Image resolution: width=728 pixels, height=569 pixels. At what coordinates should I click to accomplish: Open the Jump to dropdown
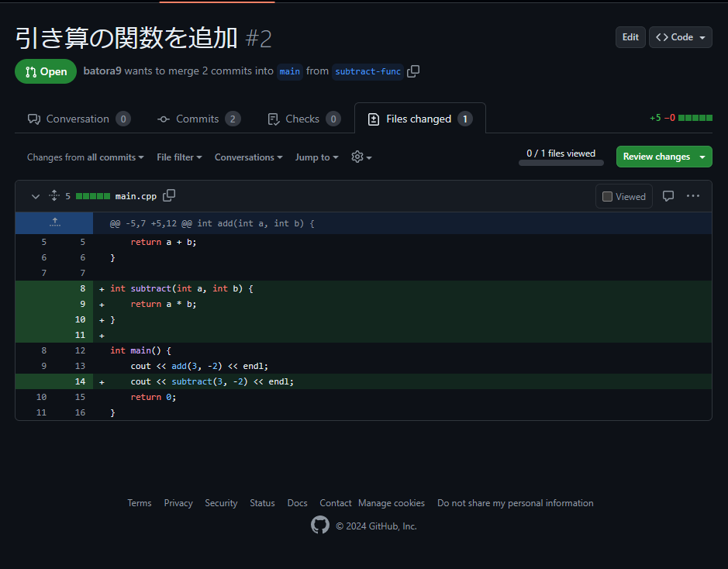click(x=316, y=157)
